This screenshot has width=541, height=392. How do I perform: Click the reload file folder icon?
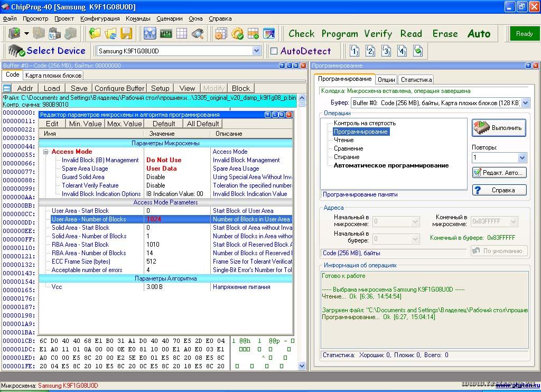[110, 34]
